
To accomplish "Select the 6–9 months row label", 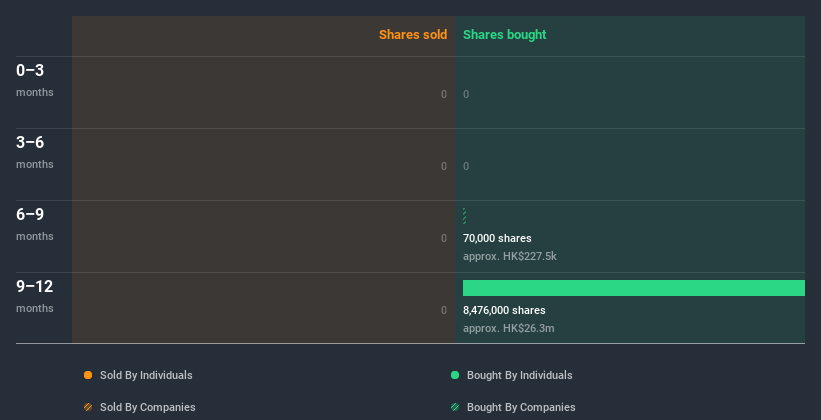I will [33, 215].
